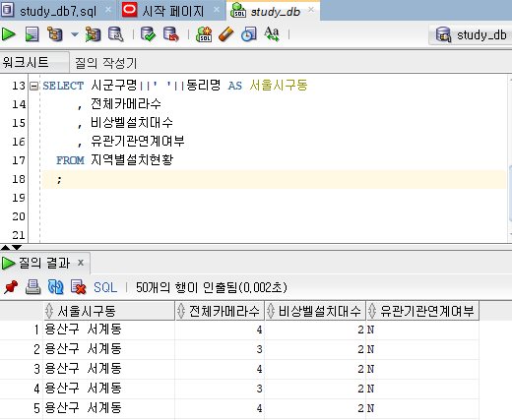
Task: Click 비상벨설치대수 on line 15
Action: pos(132,123)
